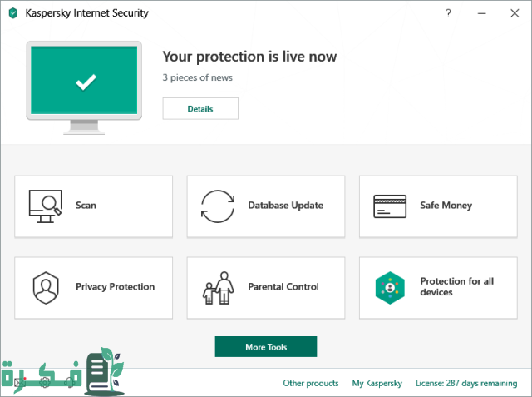The image size is (532, 397).
Task: Open the Other products link
Action: [311, 383]
